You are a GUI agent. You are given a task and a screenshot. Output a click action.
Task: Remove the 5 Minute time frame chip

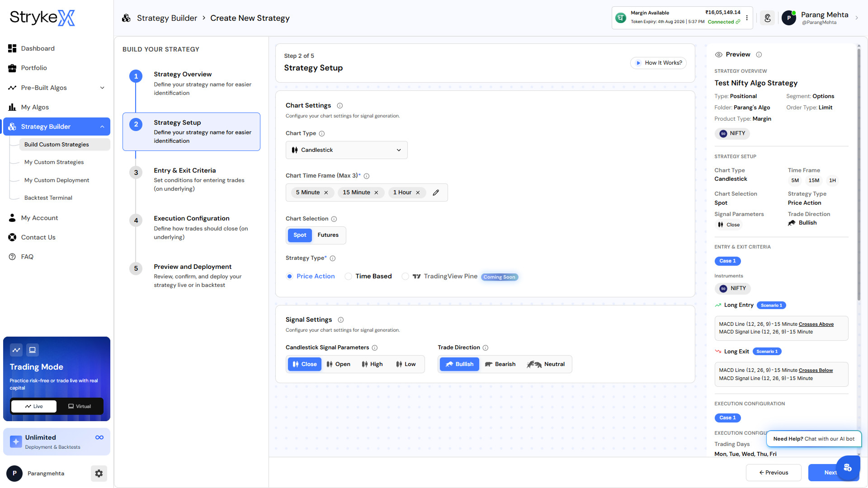click(326, 192)
